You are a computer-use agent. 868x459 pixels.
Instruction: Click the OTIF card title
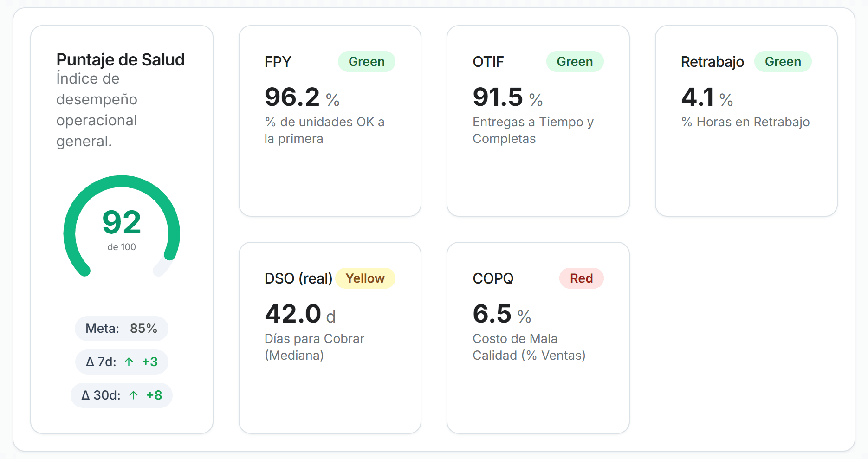pyautogui.click(x=488, y=62)
